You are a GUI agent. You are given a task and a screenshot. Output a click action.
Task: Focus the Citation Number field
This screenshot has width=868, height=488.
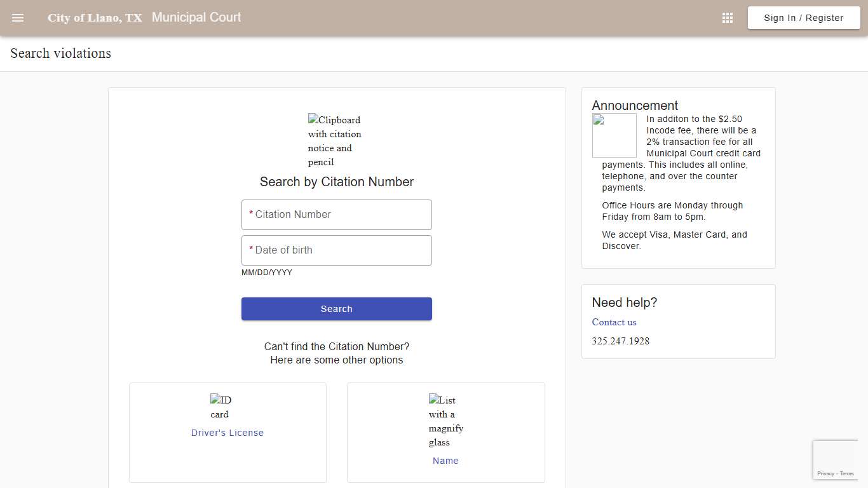click(x=336, y=214)
